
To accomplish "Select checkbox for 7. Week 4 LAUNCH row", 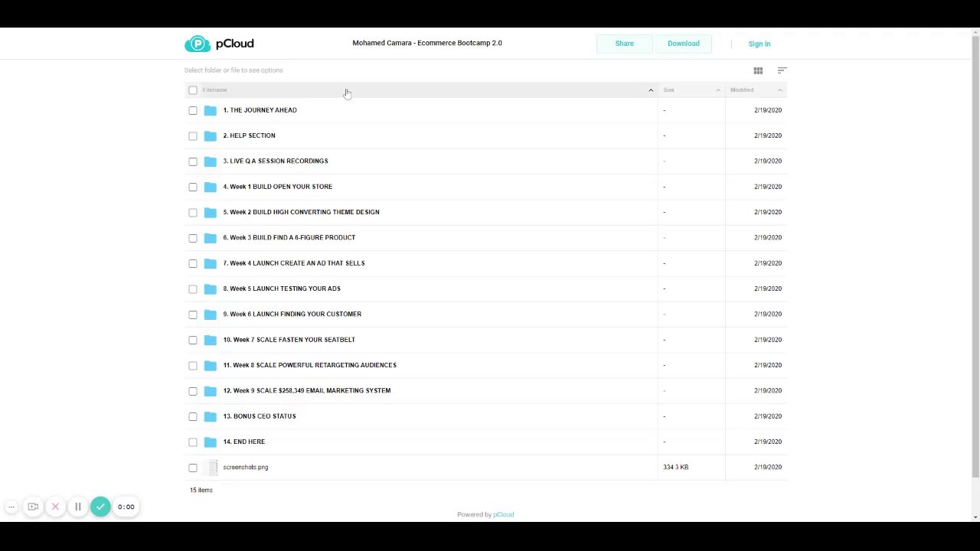I will 193,263.
